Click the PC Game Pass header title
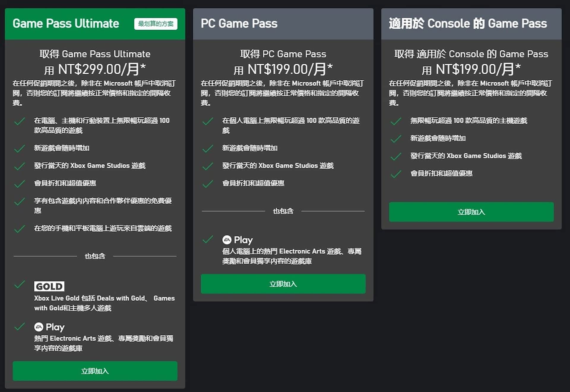570x392 pixels. click(x=239, y=23)
